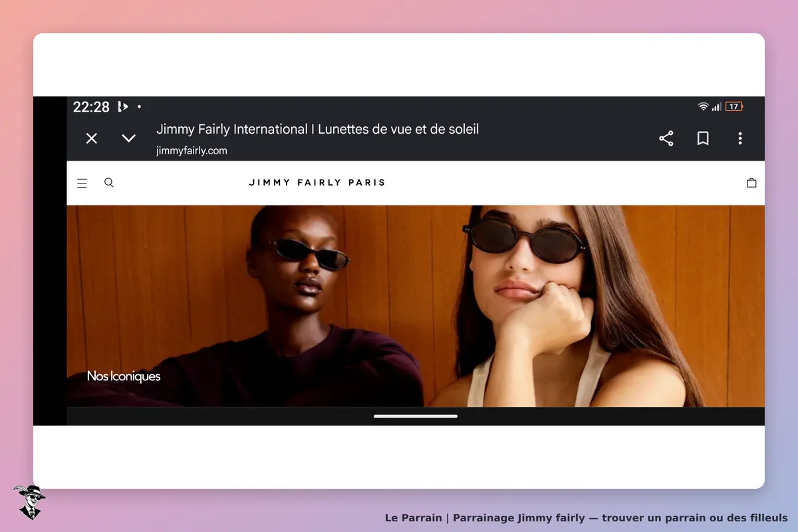This screenshot has width=798, height=532.
Task: Select the jimmyfairly.com URL text
Action: 192,151
